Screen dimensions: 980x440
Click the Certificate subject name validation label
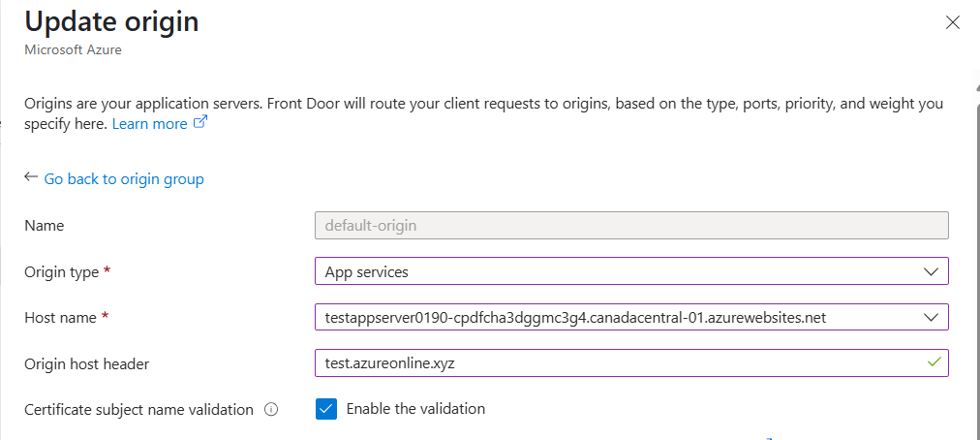tap(138, 410)
